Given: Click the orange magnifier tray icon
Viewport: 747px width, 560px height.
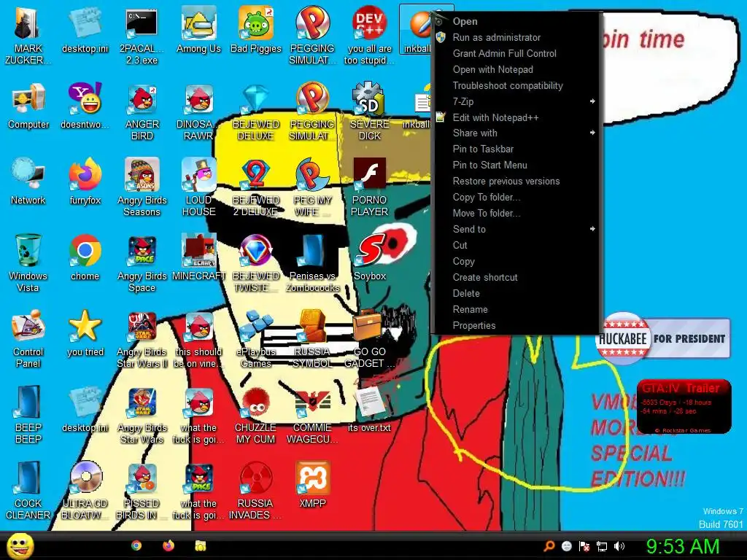Looking at the screenshot, I should click(549, 546).
